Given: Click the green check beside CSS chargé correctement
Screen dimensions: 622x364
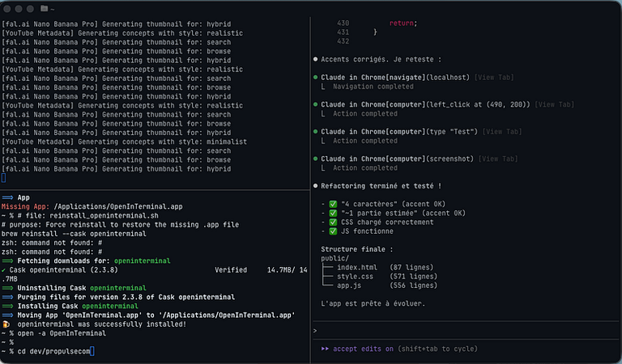Looking at the screenshot, I should [x=333, y=222].
